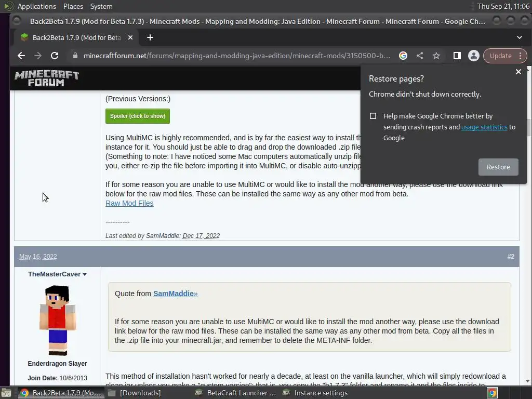The image size is (532, 399).
Task: Open a new tab with plus icon
Action: click(150, 37)
